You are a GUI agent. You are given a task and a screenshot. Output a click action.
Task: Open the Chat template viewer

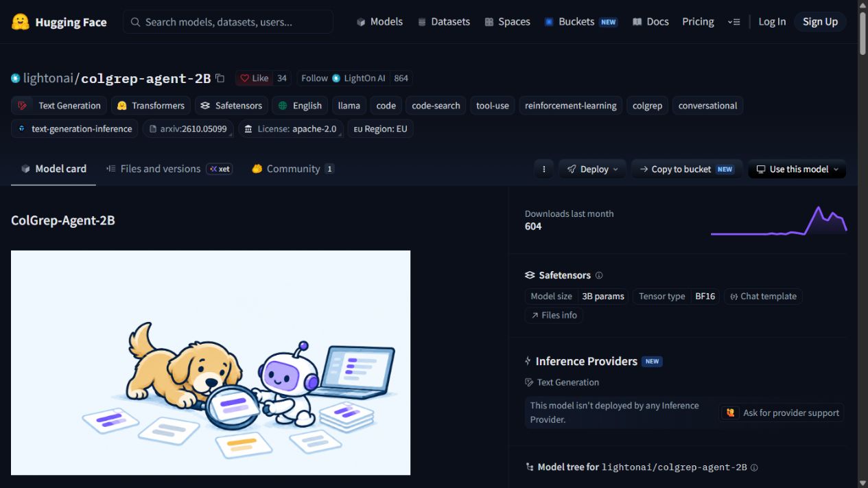[x=763, y=297]
